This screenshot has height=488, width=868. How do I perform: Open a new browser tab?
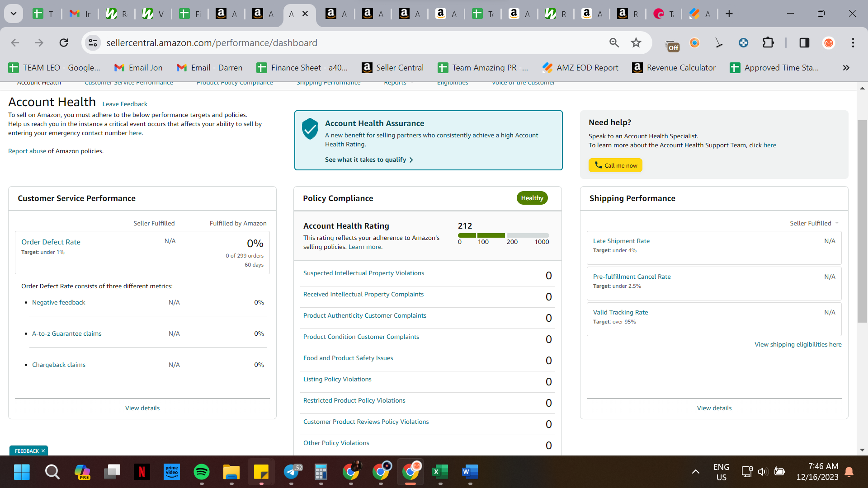729,14
